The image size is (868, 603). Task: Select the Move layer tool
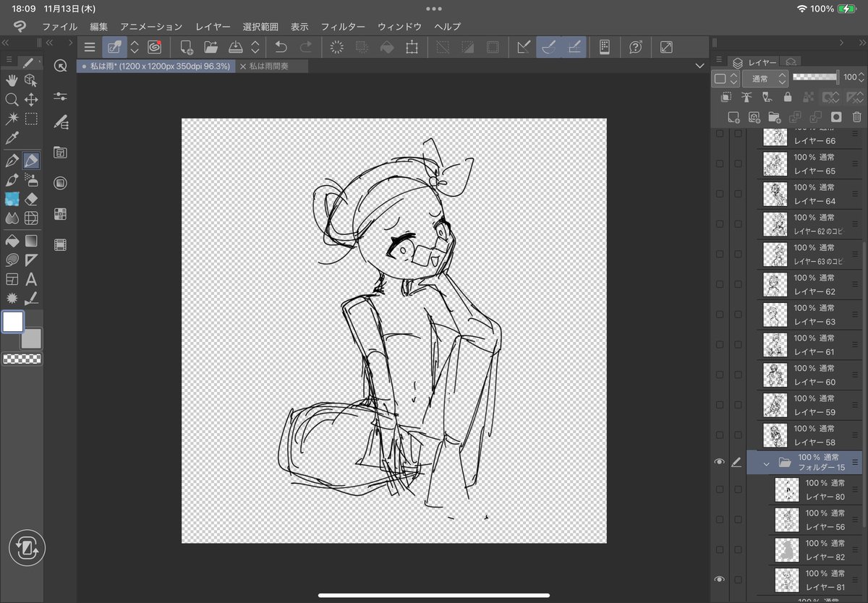coord(31,99)
